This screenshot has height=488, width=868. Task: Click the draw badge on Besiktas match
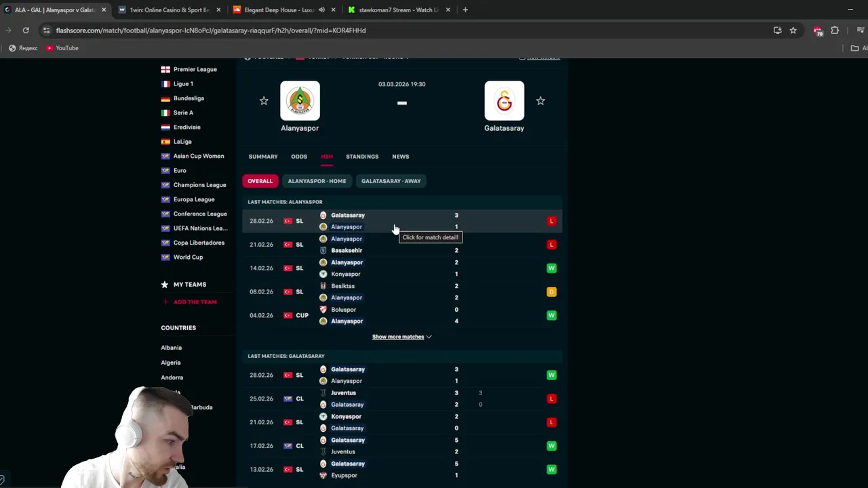[x=551, y=292]
